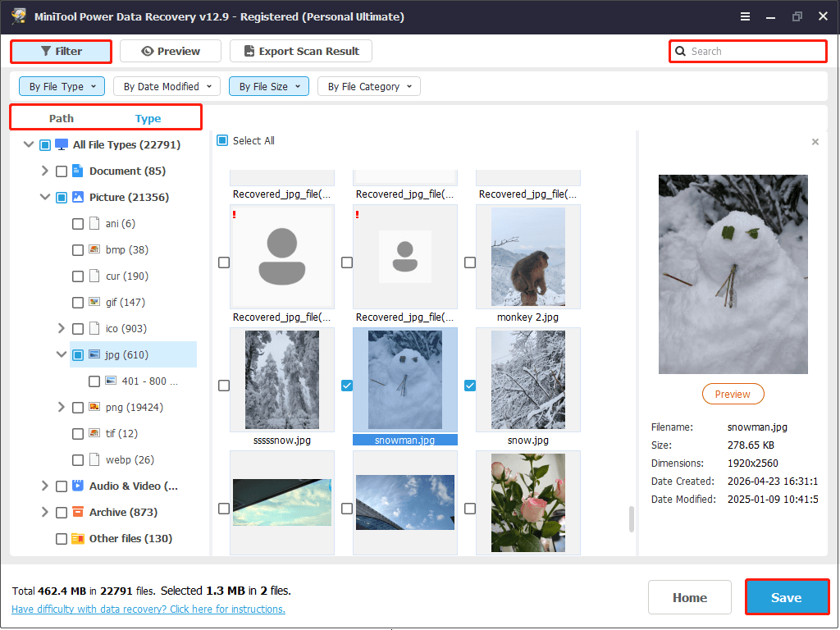Select the sssssnow.jpg forest thumbnail
Image resolution: width=840 pixels, height=630 pixels.
click(x=282, y=380)
